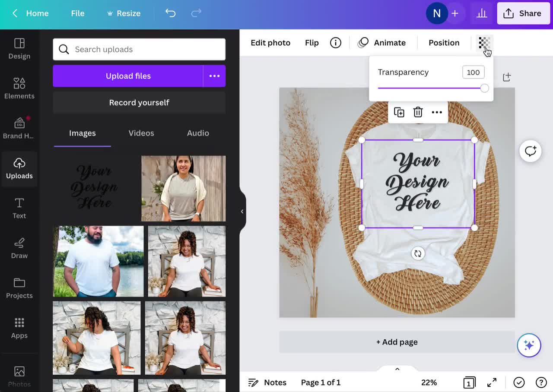Enter fullscreen present mode
553x392 pixels.
coord(492,383)
